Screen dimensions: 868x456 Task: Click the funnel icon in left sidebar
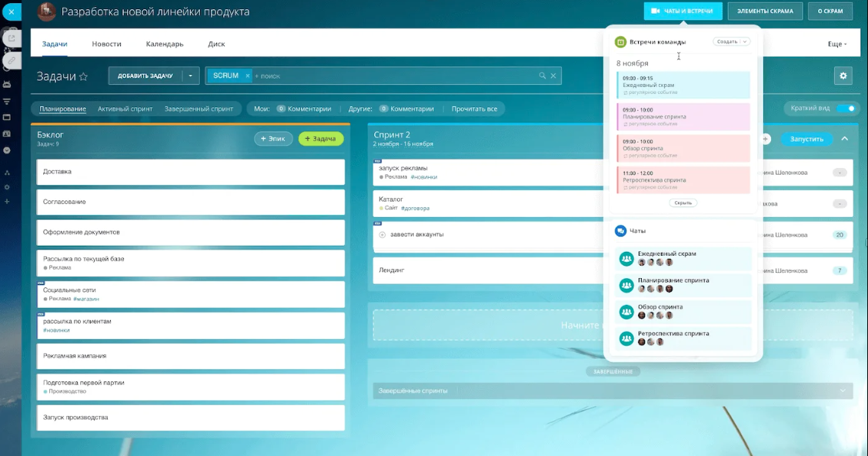[7, 102]
